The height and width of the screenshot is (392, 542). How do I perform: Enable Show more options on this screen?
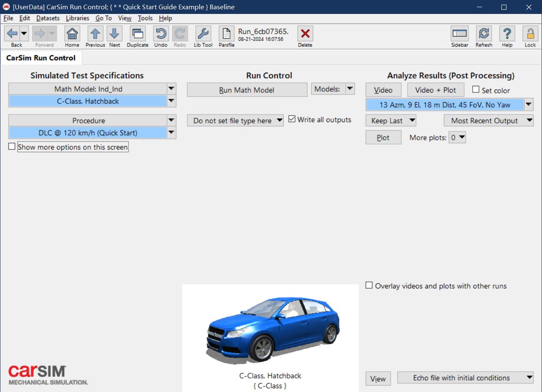(12, 147)
